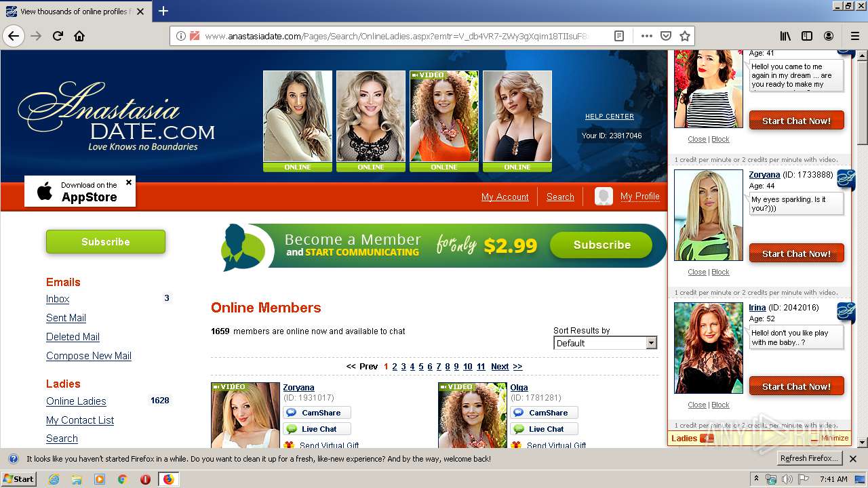Viewport: 868px width, 488px height.
Task: Click the page vertical scrollbar
Action: 863,248
